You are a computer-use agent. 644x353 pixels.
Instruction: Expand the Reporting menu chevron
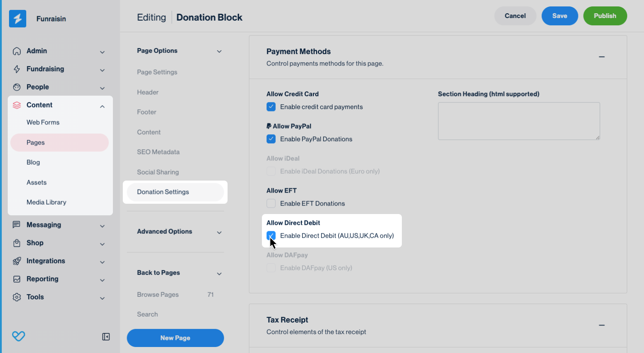tap(102, 280)
